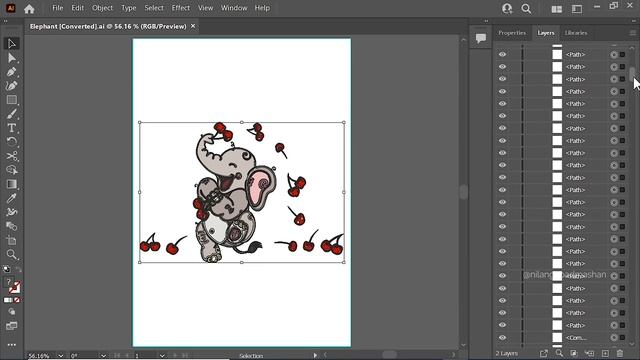This screenshot has width=640, height=360.
Task: Open the artboard navigation dropdown
Action: click(162, 356)
